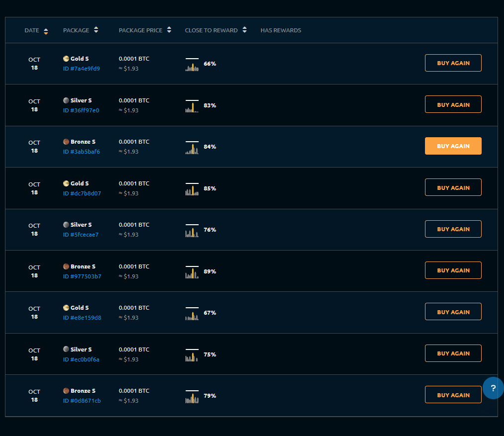Click reward chart icon beside 84%
Screen dimensions: 504x436
(x=192, y=147)
